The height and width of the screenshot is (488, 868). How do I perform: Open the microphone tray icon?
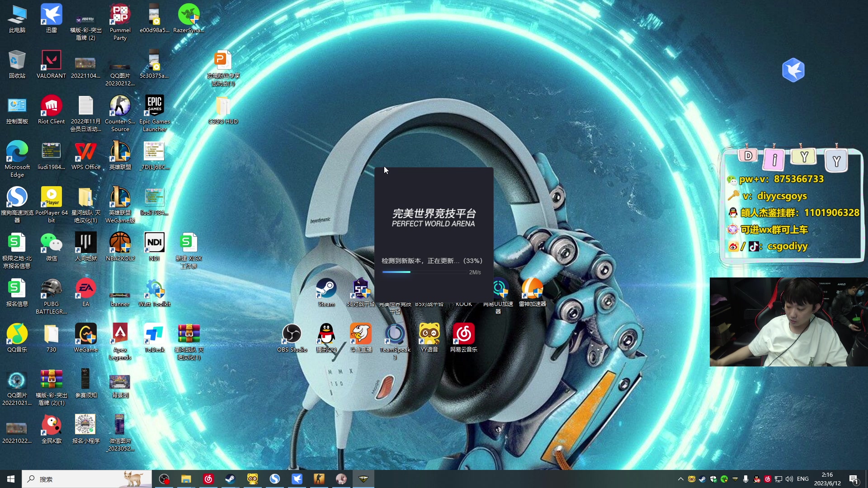[746, 479]
